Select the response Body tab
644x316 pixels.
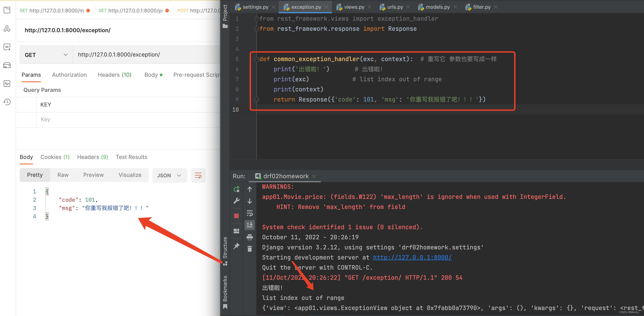tap(26, 157)
